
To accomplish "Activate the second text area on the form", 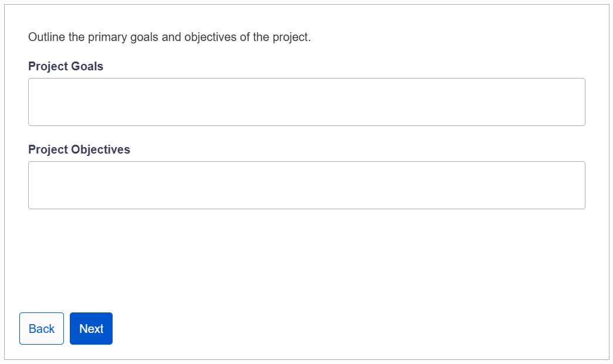I will point(306,185).
